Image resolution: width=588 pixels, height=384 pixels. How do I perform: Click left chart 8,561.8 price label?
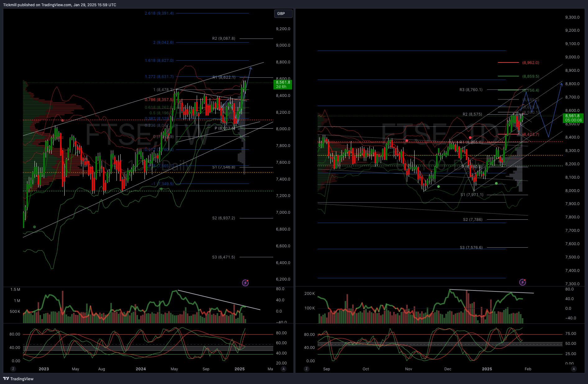pos(283,85)
